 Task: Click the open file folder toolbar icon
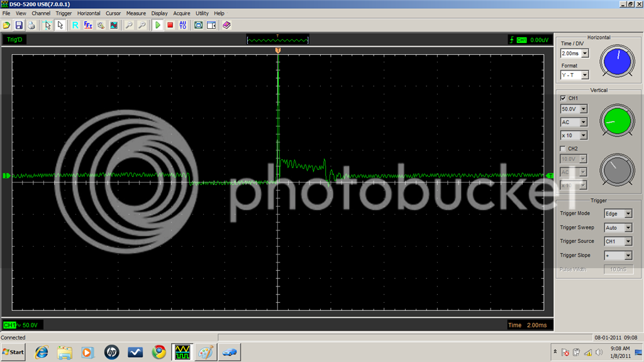point(6,25)
